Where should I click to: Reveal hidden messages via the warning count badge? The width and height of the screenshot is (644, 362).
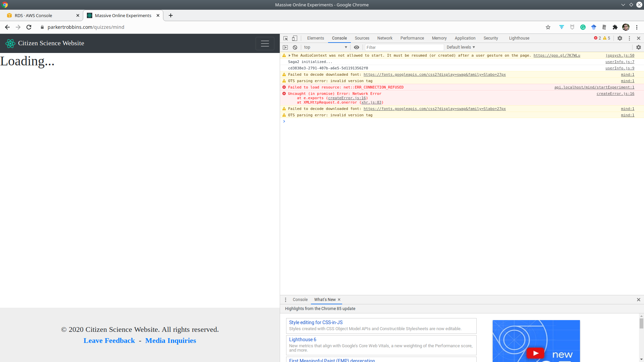(x=606, y=38)
